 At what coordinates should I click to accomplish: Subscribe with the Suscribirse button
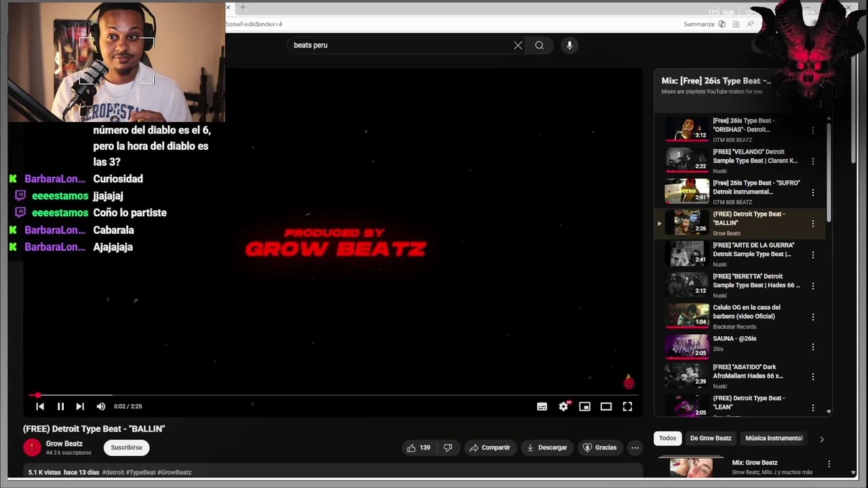coord(127,447)
